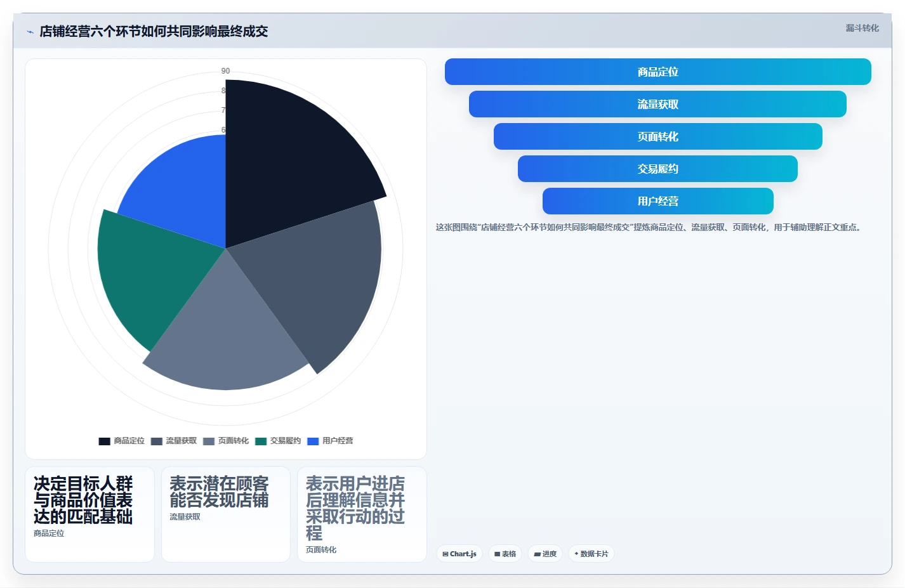Click the chart title 店铺经营六个环节如何共同影响最终成交
905x588 pixels.
[154, 32]
